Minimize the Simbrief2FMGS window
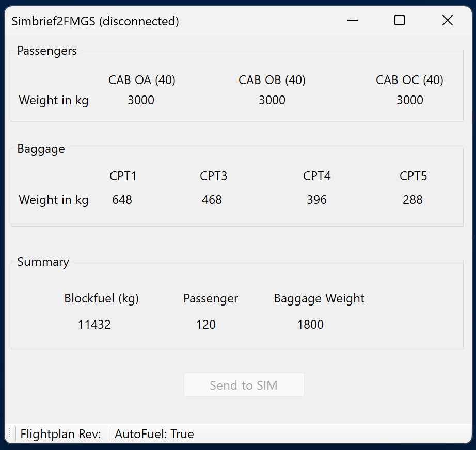This screenshot has height=450, width=476. 353,21
